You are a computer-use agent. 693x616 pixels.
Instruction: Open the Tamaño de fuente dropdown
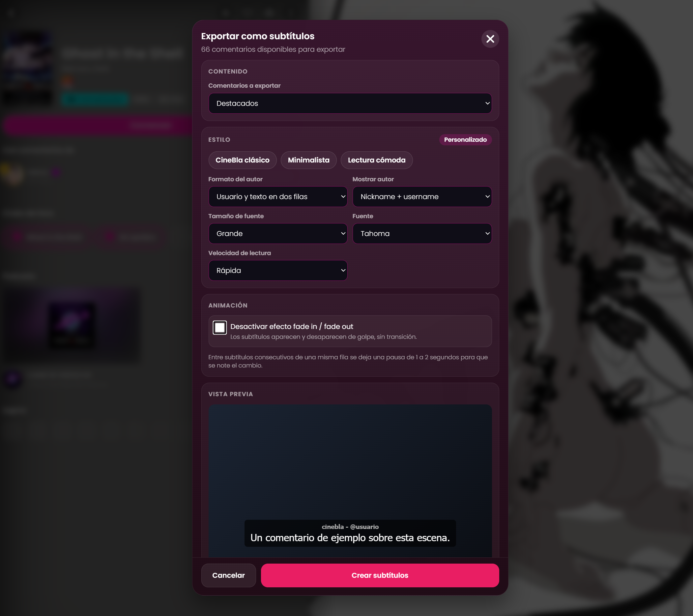(x=278, y=234)
